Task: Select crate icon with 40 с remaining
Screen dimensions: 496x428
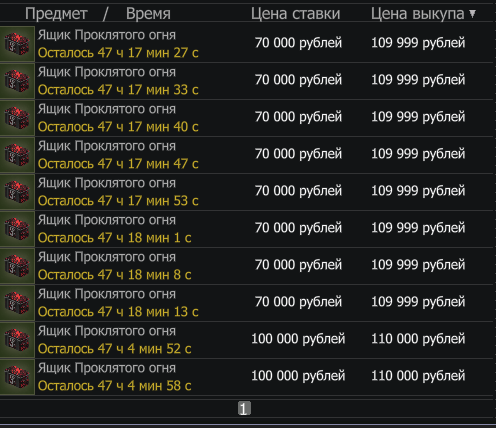Action: pos(17,118)
